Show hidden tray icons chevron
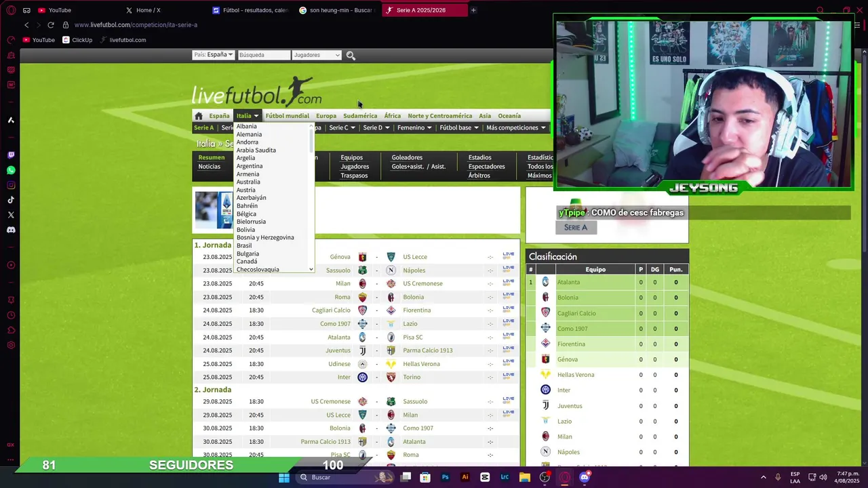Image resolution: width=868 pixels, height=488 pixels. coord(763,477)
